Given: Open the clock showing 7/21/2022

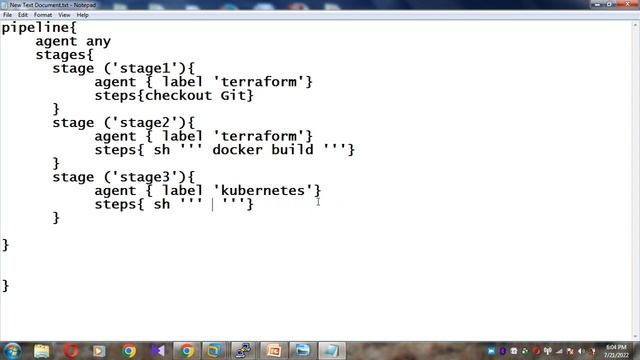Looking at the screenshot, I should 617,351.
